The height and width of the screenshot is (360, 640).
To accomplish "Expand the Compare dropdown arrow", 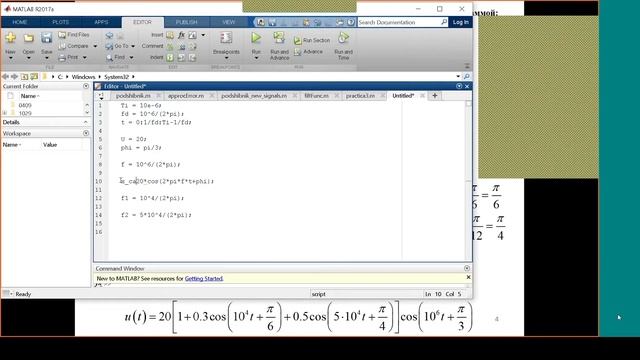I will [95, 46].
